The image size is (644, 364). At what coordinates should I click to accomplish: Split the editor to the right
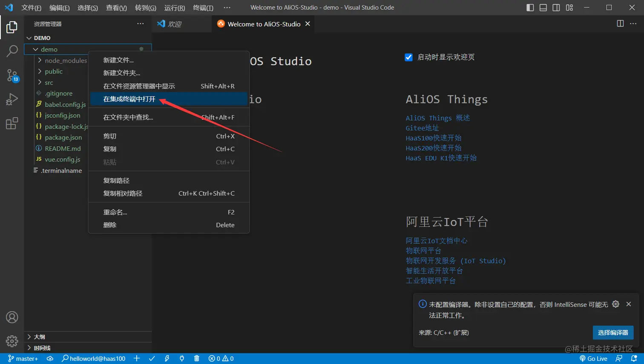pyautogui.click(x=620, y=23)
